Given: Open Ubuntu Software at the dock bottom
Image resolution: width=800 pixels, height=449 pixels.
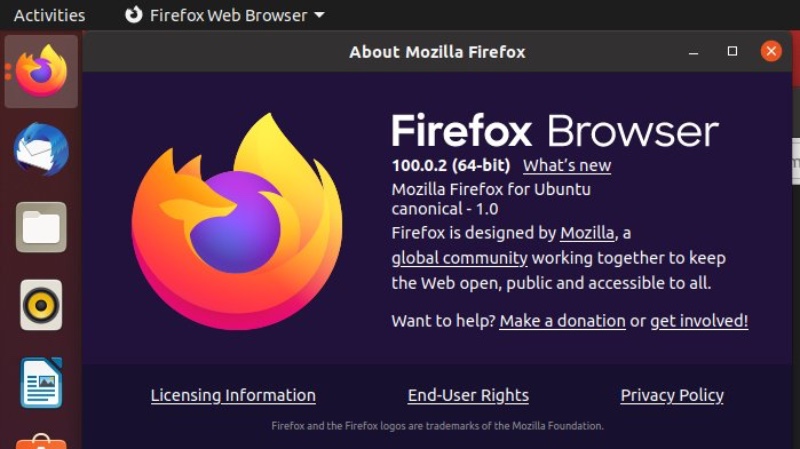Looking at the screenshot, I should (41, 441).
